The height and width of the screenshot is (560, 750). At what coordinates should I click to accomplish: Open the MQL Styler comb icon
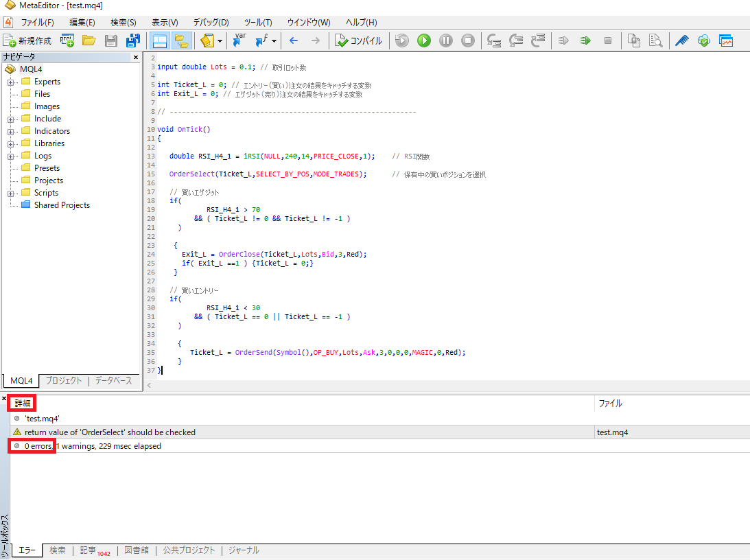(x=681, y=40)
